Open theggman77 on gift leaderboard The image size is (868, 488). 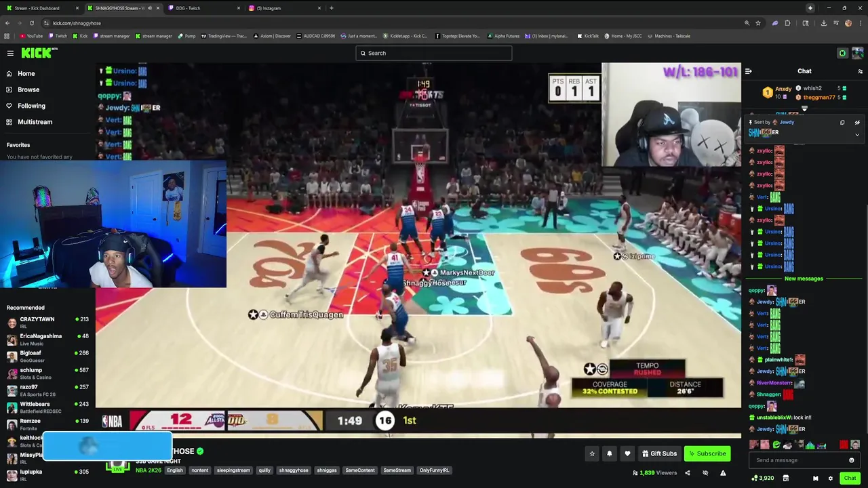[821, 97]
